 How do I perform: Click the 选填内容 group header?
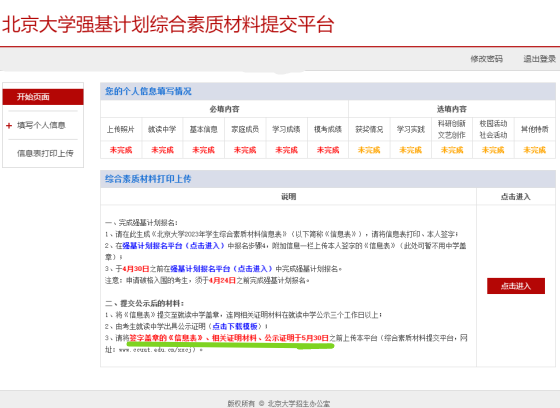pos(452,109)
